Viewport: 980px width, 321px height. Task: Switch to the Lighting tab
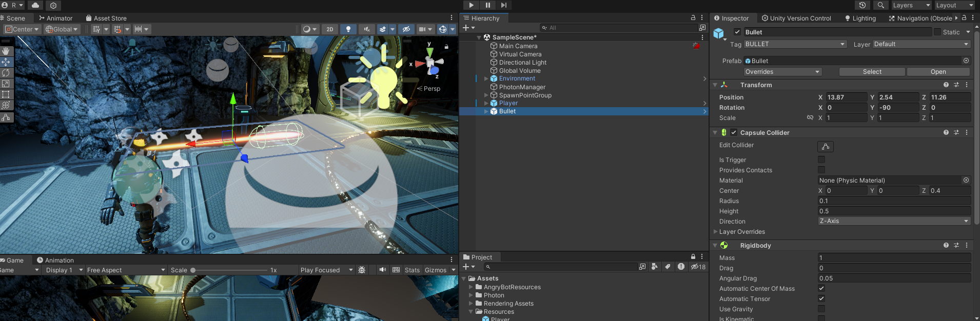pos(860,18)
